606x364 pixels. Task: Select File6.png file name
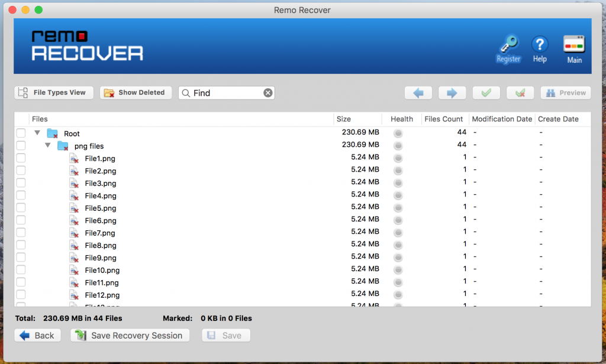[101, 221]
